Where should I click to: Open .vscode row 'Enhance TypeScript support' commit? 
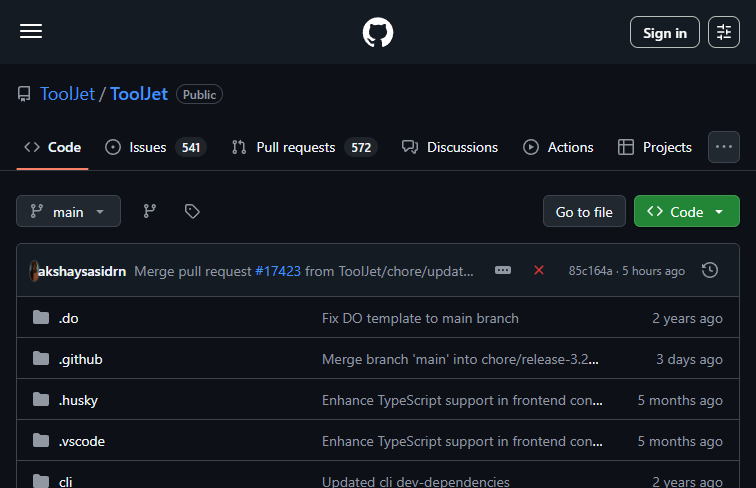click(462, 441)
